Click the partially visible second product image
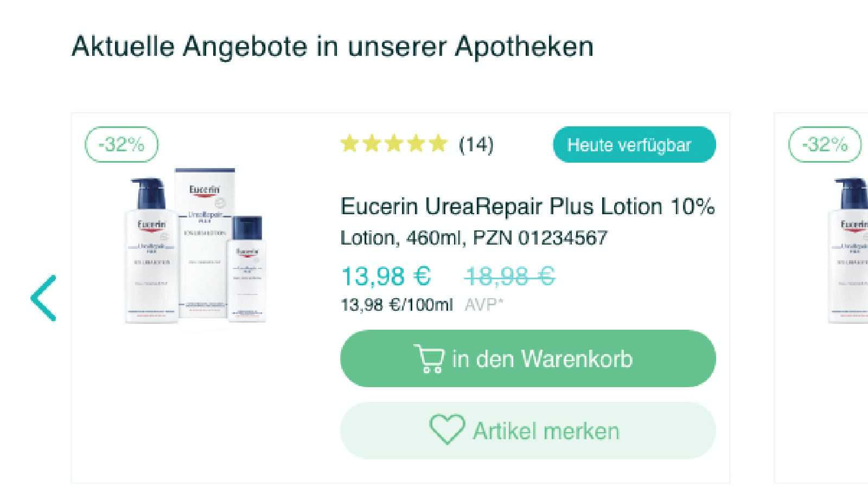The image size is (868, 488). (847, 250)
